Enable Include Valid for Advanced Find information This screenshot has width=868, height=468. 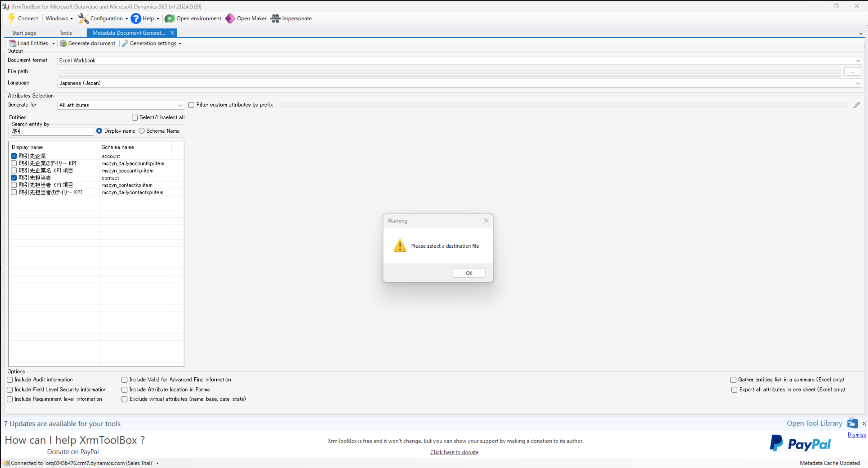click(124, 380)
